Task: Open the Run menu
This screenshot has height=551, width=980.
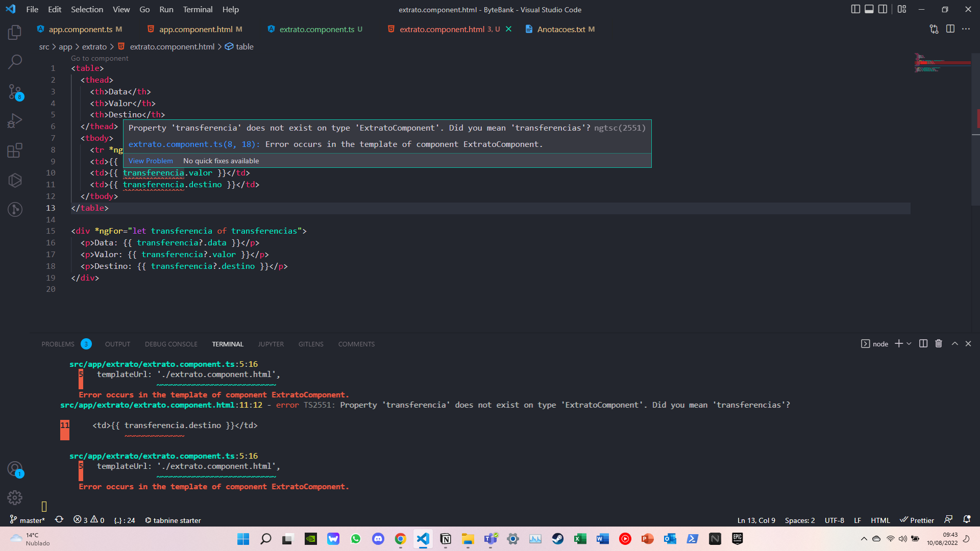Action: [x=166, y=9]
